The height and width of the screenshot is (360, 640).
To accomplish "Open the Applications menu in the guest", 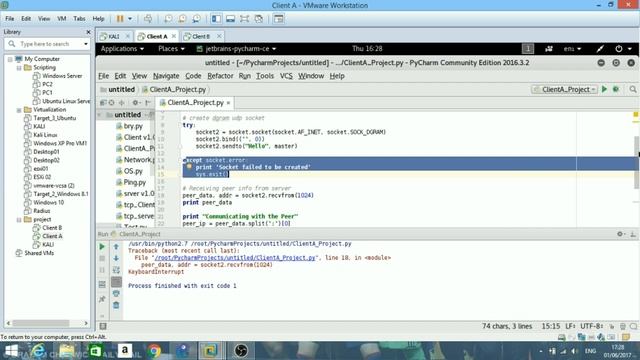I will [122, 49].
